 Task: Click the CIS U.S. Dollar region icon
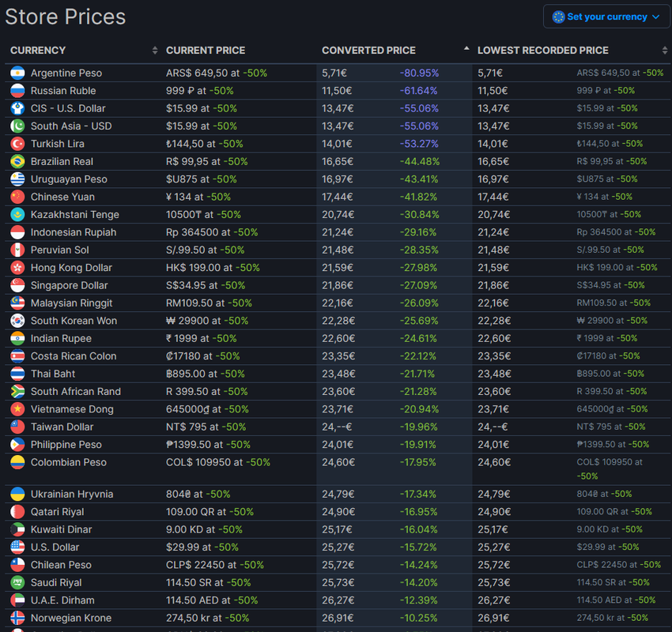(17, 108)
